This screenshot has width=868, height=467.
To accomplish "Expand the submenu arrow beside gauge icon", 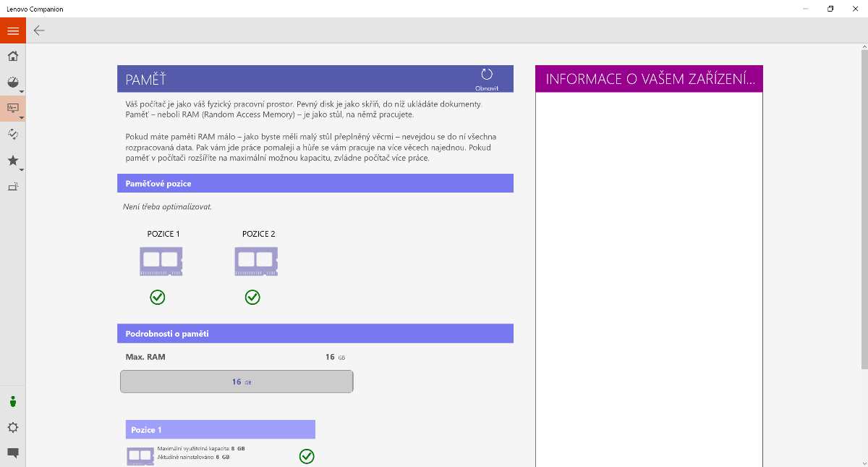I will [22, 92].
